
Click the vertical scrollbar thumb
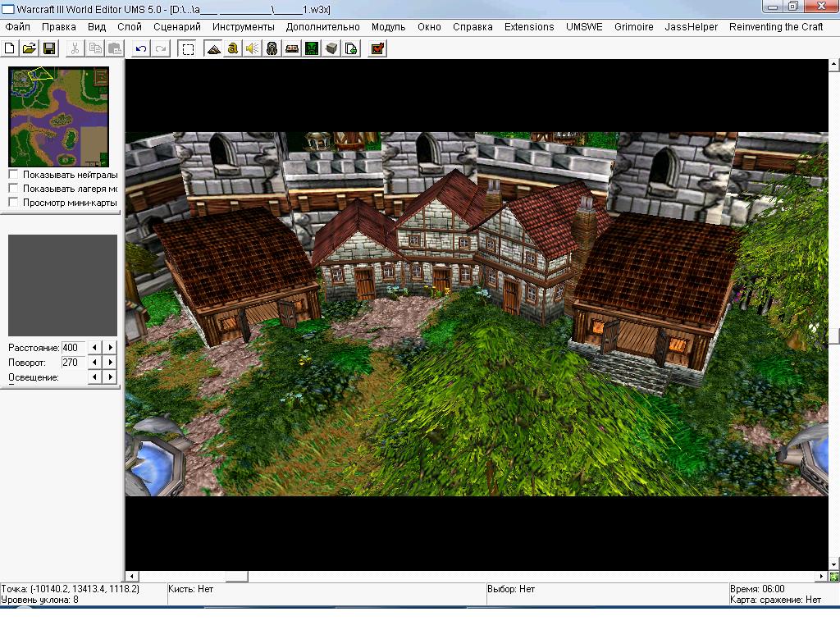tap(834, 336)
